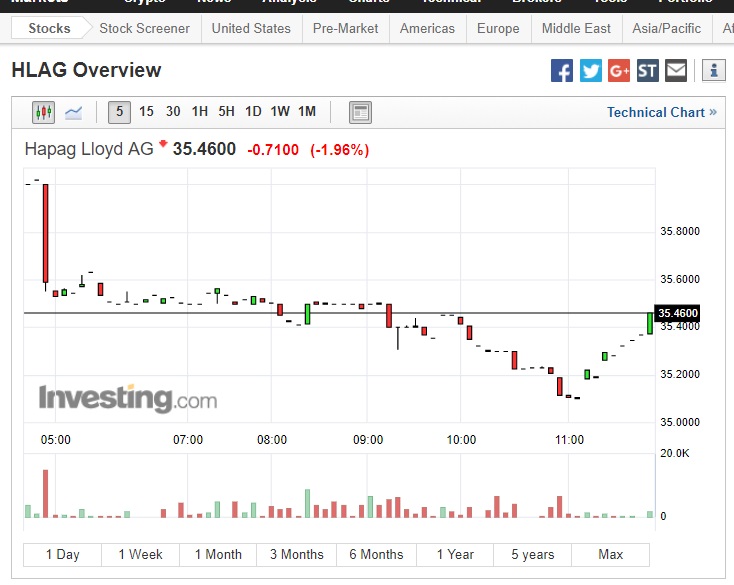This screenshot has height=585, width=734.
Task: Share on Facebook icon
Action: (x=562, y=71)
